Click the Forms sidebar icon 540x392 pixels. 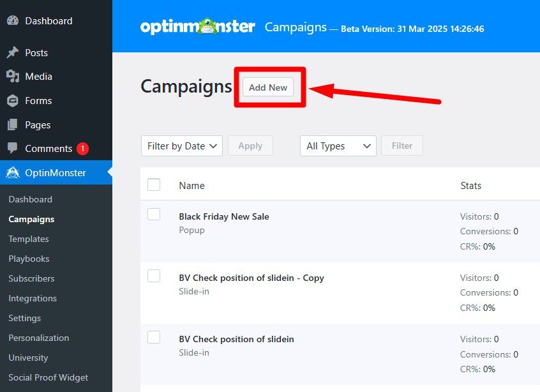(x=14, y=100)
